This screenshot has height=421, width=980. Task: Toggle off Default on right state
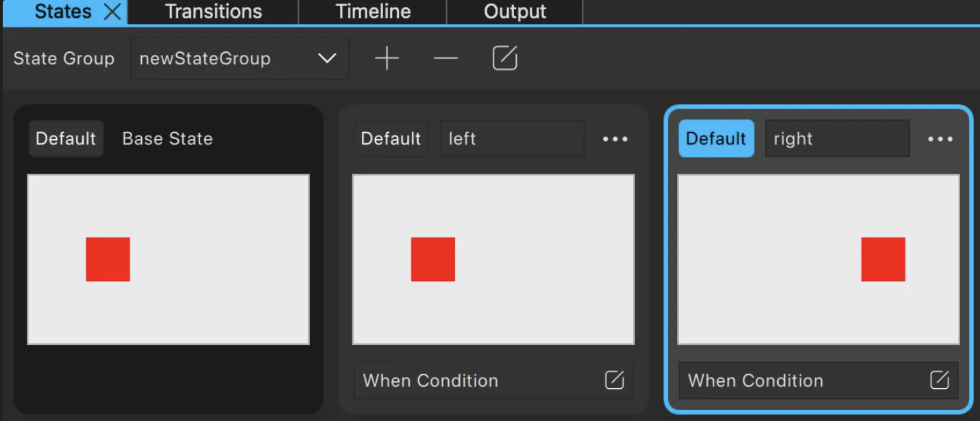click(x=716, y=139)
